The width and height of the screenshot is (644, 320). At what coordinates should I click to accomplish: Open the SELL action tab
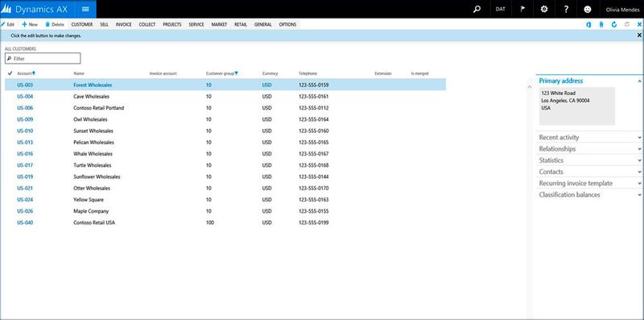[105, 25]
